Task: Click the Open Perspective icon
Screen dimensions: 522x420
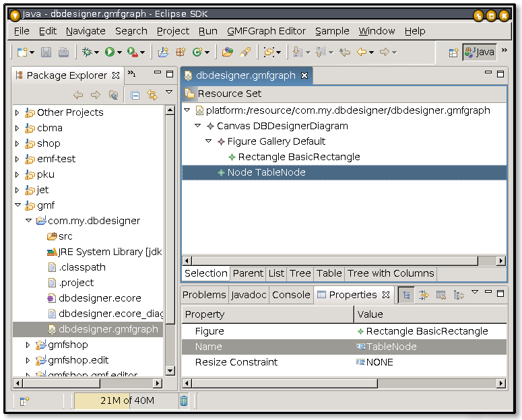Action: pyautogui.click(x=453, y=53)
